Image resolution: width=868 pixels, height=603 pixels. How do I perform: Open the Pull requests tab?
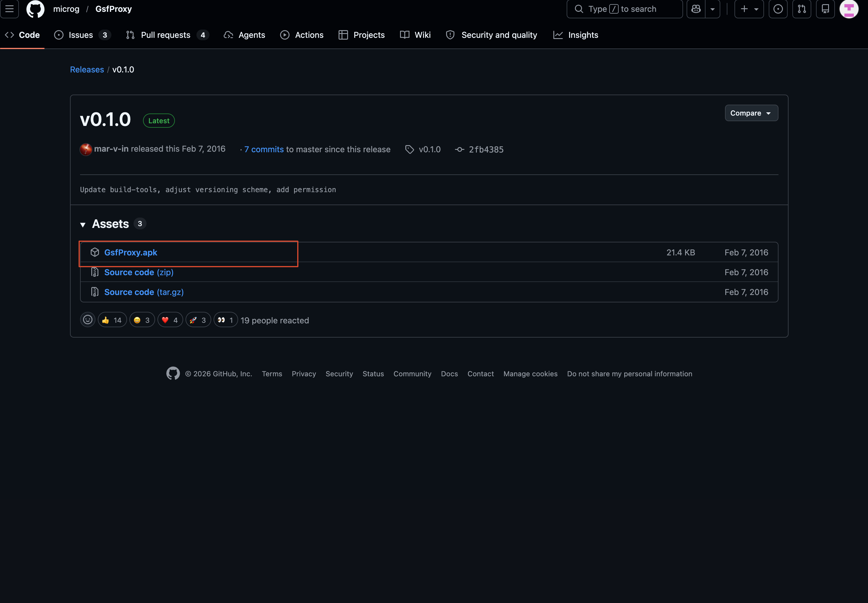167,35
